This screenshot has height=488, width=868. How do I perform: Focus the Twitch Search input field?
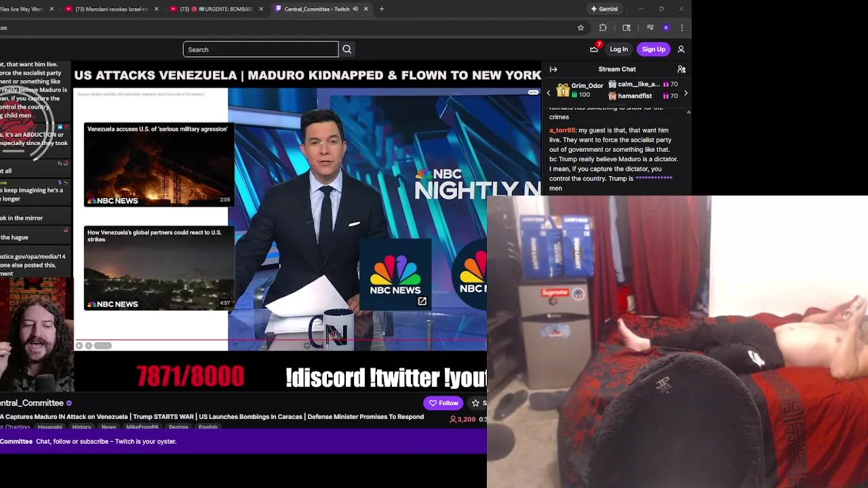(260, 49)
